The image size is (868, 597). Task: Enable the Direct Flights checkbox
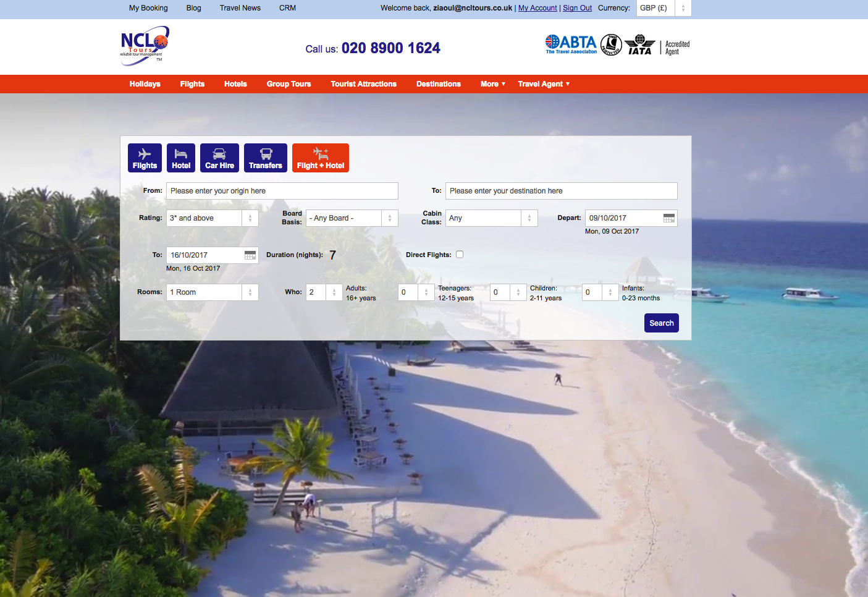460,255
